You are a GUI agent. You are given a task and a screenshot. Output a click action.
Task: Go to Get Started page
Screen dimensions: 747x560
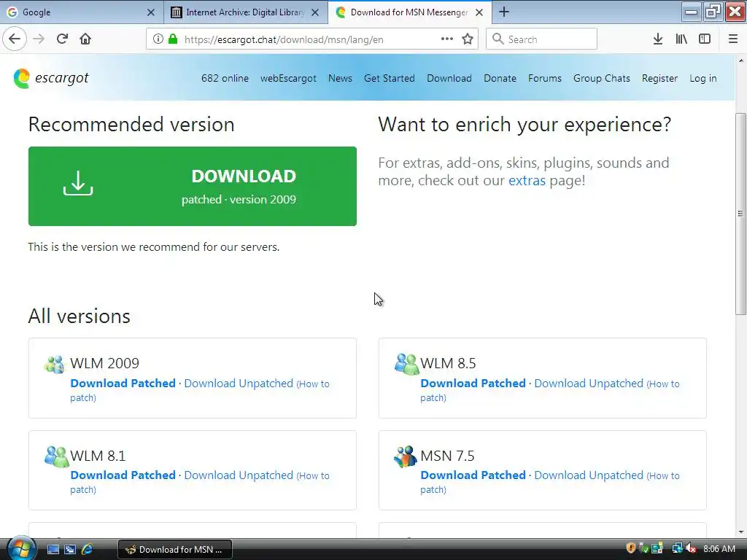(x=390, y=78)
